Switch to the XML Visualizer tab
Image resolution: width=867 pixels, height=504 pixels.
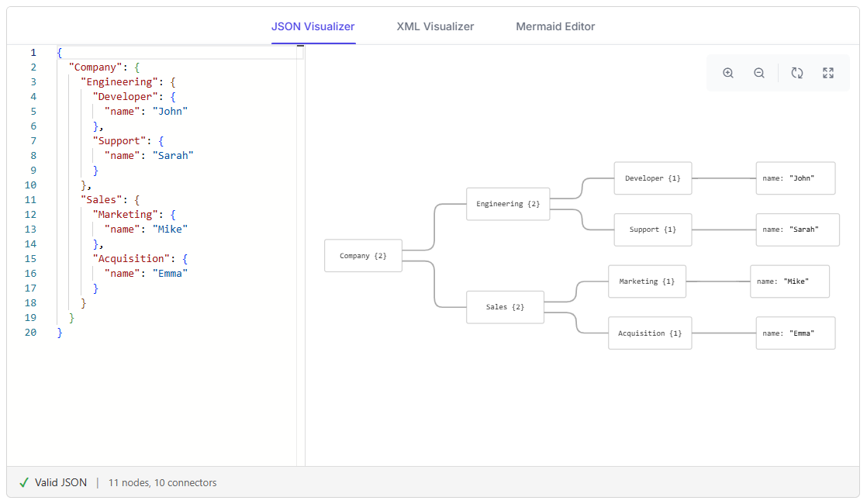435,26
